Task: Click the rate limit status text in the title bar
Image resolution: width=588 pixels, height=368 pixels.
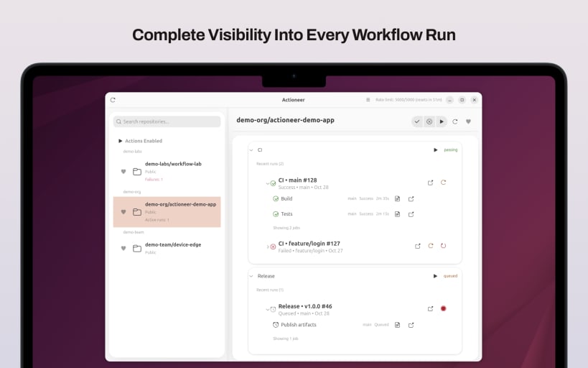Action: (409, 100)
